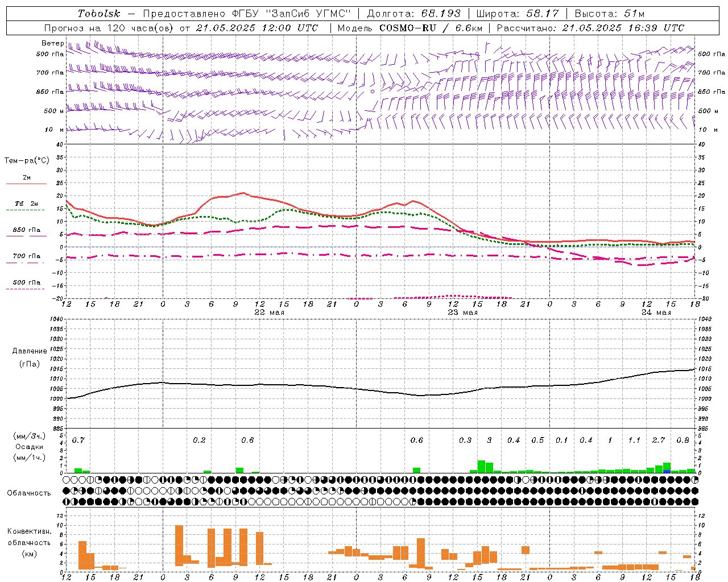Click the '0.2' three-hour precipitation value

[x=199, y=440]
